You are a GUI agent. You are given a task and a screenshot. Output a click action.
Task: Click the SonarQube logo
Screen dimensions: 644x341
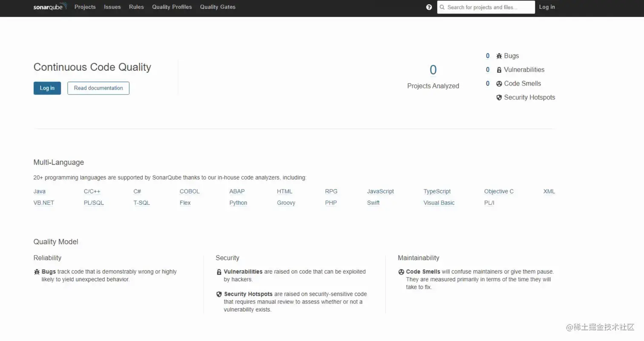[50, 7]
